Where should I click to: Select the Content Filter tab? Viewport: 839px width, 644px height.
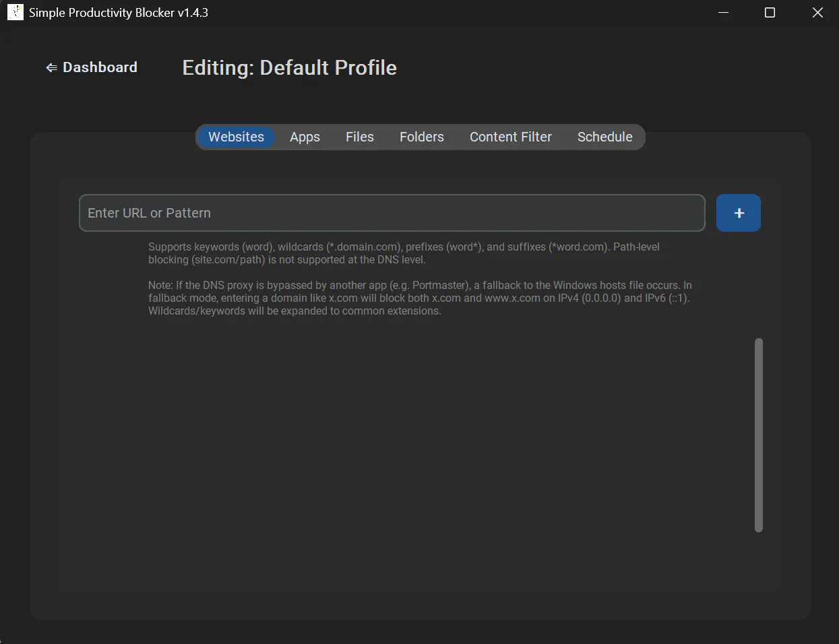tap(511, 137)
